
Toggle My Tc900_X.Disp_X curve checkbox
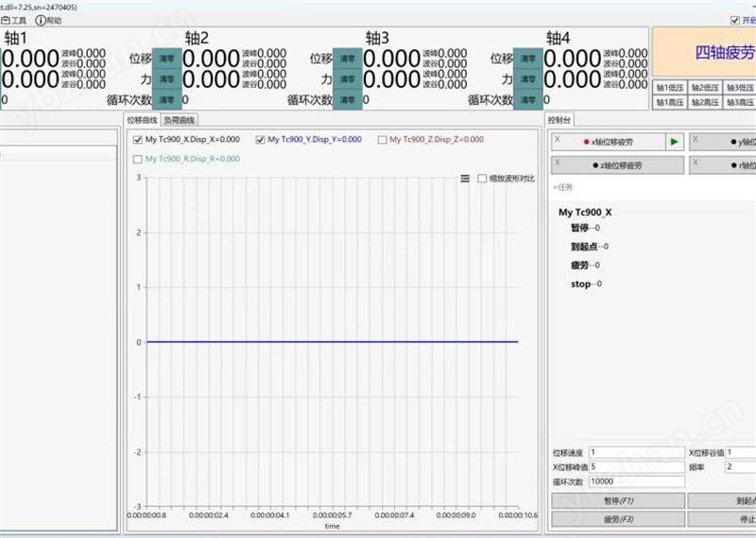click(x=138, y=140)
